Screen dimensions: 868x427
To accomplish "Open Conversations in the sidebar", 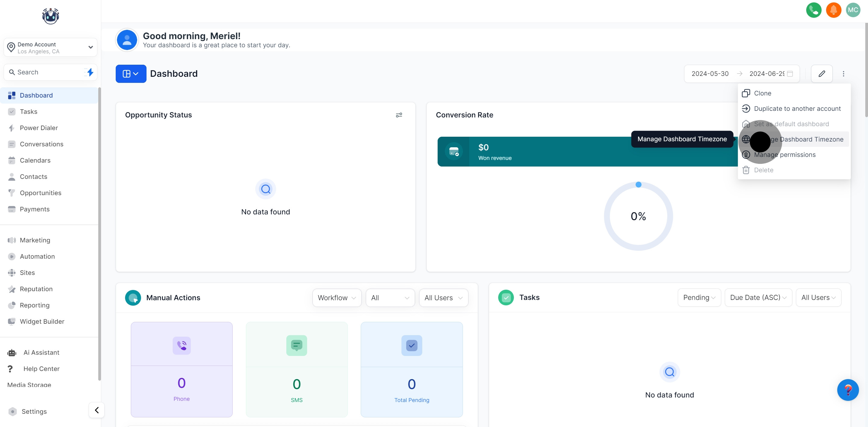I will coord(42,144).
